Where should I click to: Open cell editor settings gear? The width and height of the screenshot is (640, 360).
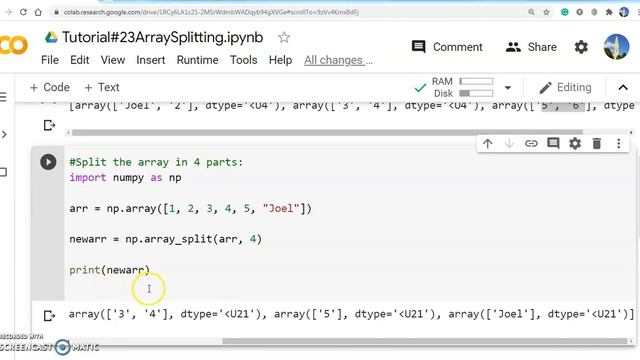click(x=575, y=143)
